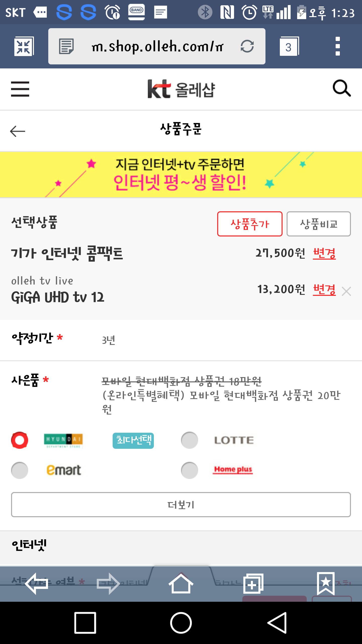Remove GiGA UHD tv 12 with X

click(x=346, y=291)
